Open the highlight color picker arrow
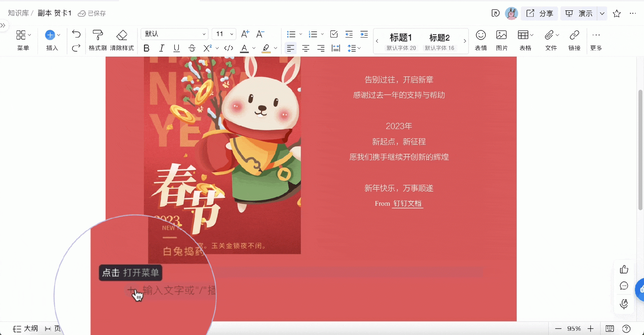This screenshot has height=335, width=644. tap(276, 48)
